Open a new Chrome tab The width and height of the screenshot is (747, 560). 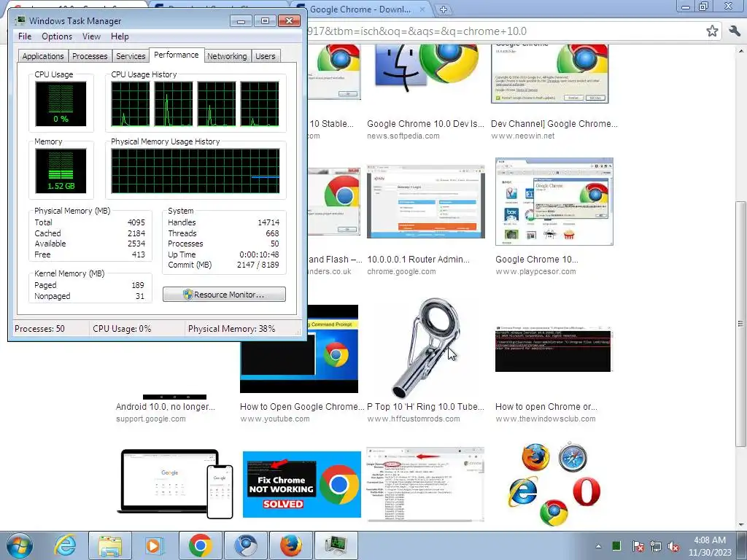coord(443,9)
